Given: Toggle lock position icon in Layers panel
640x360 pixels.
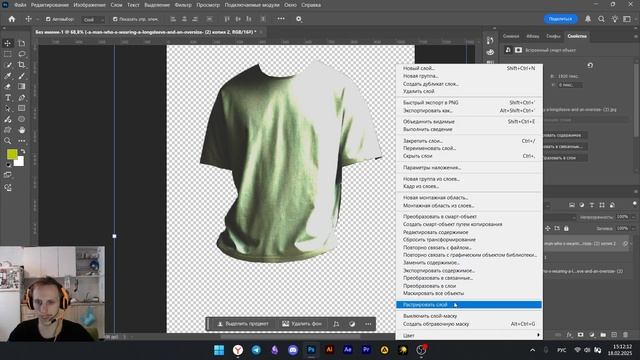Looking at the screenshot, I should [x=548, y=229].
